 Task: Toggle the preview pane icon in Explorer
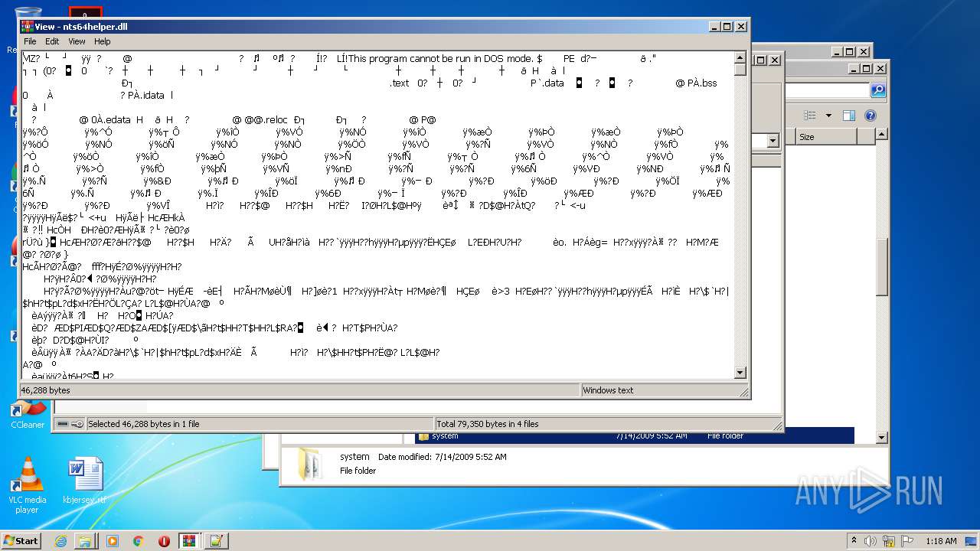[x=848, y=116]
